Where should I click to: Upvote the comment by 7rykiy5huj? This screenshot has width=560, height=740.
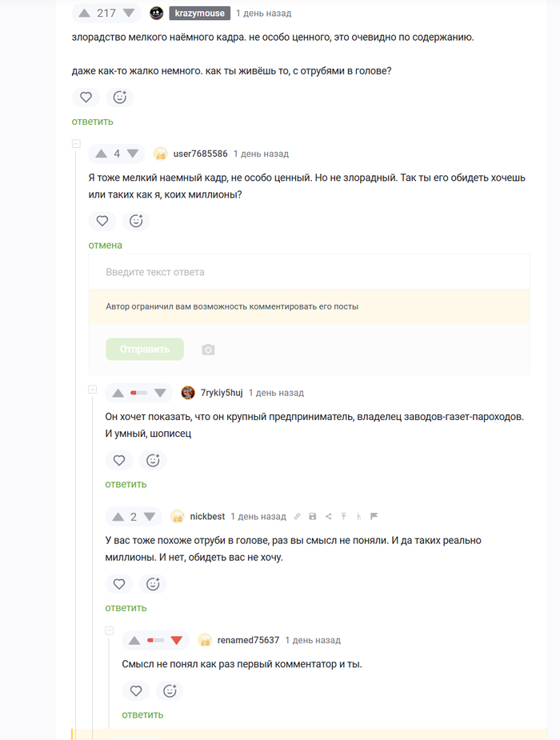[118, 393]
